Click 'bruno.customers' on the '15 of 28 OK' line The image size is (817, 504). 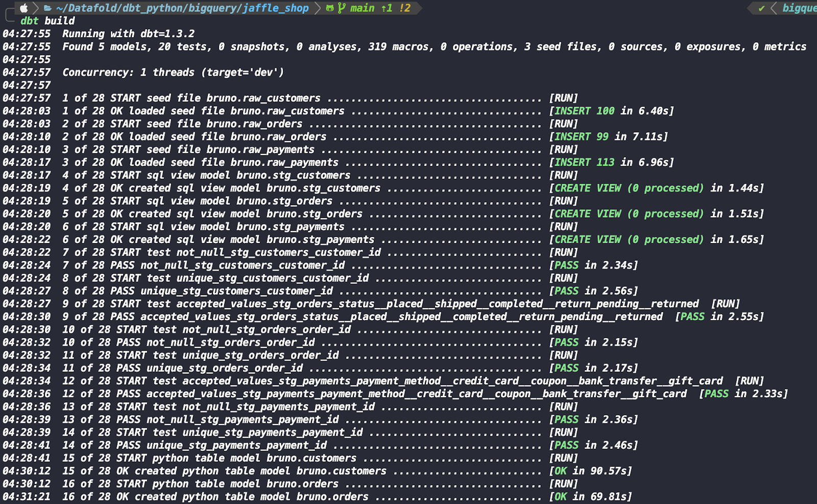[341, 471]
